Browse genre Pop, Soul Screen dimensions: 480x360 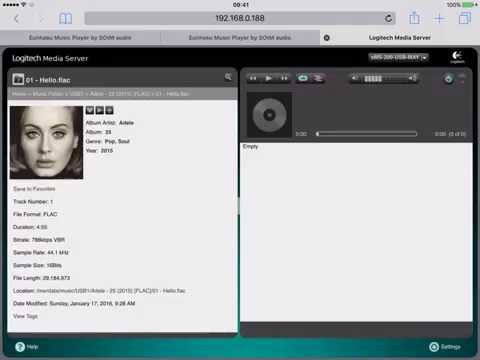coord(117,141)
